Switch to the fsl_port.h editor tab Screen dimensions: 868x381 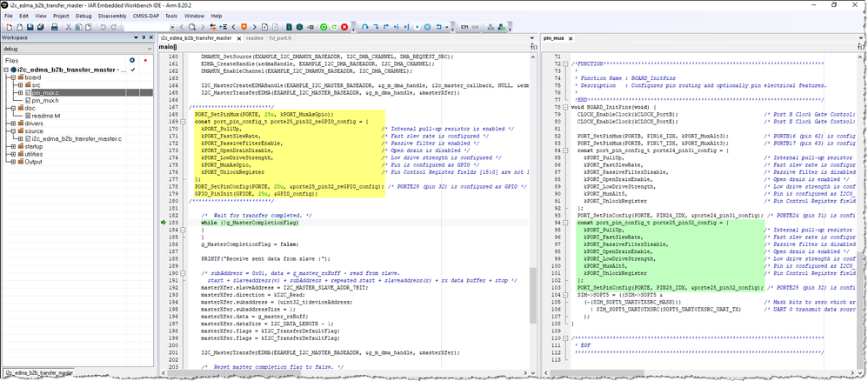(282, 38)
